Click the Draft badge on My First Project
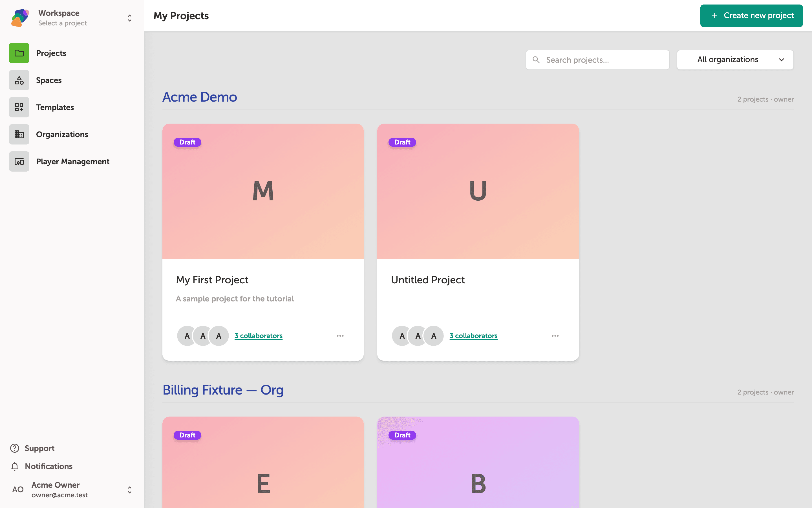 point(187,142)
